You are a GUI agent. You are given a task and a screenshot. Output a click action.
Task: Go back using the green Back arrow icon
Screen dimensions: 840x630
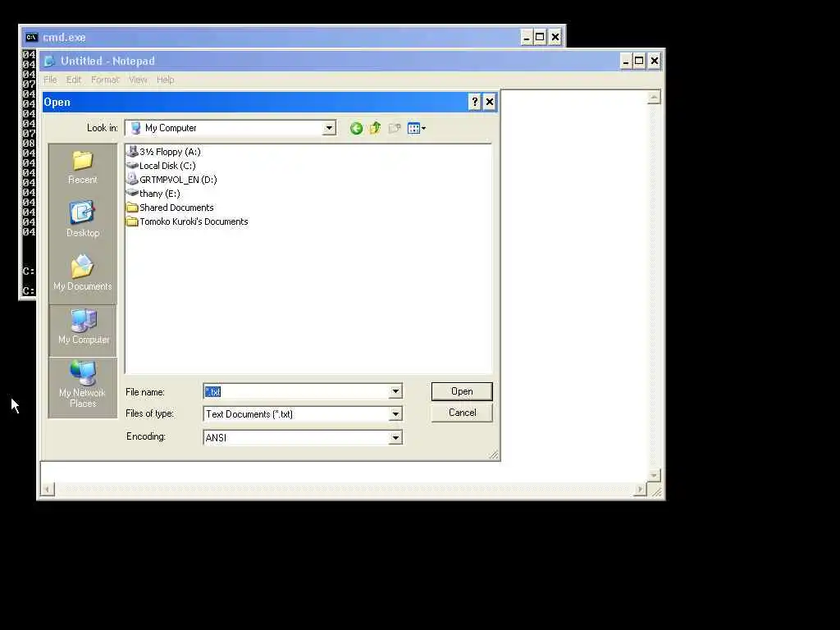356,129
